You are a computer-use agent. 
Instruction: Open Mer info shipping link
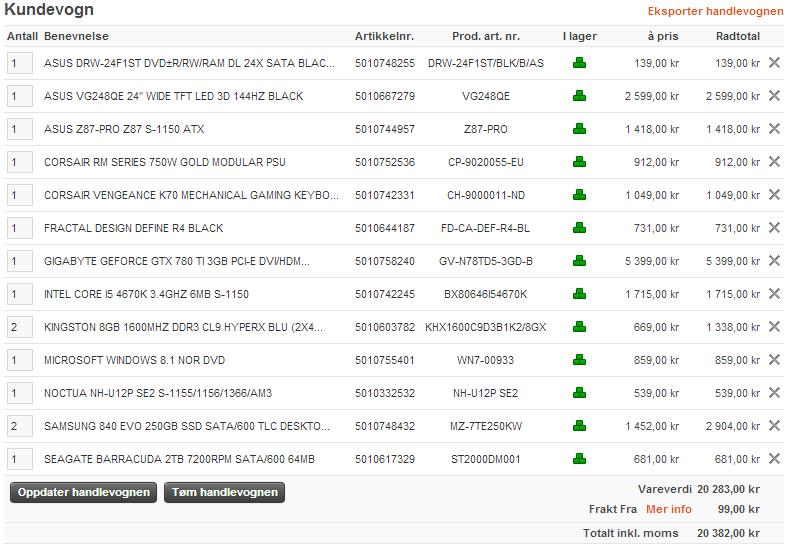pos(669,509)
